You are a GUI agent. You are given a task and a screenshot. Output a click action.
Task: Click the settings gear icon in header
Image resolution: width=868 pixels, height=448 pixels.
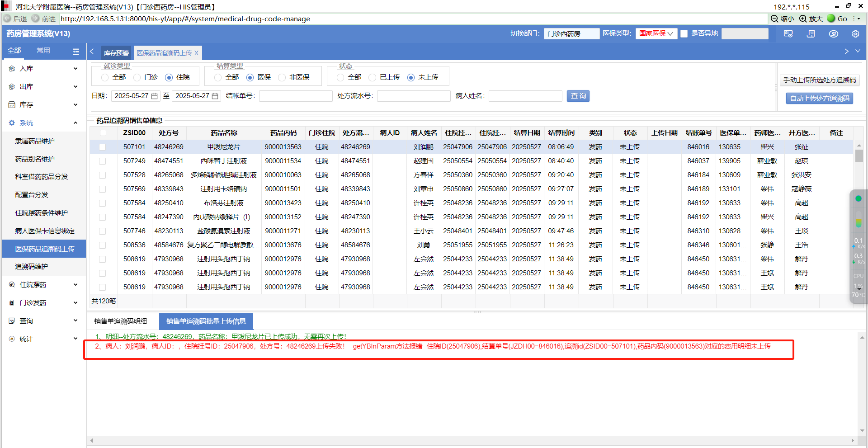point(855,34)
